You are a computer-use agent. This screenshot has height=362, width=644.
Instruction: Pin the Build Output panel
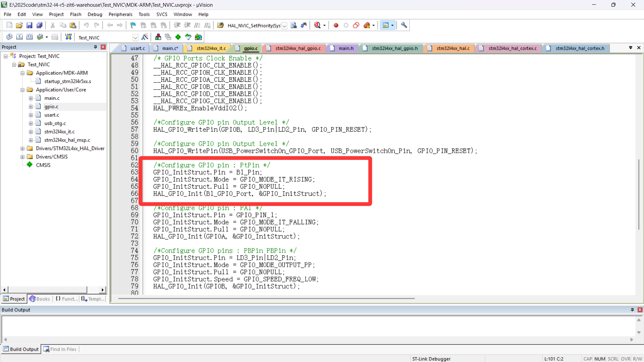coord(632,310)
